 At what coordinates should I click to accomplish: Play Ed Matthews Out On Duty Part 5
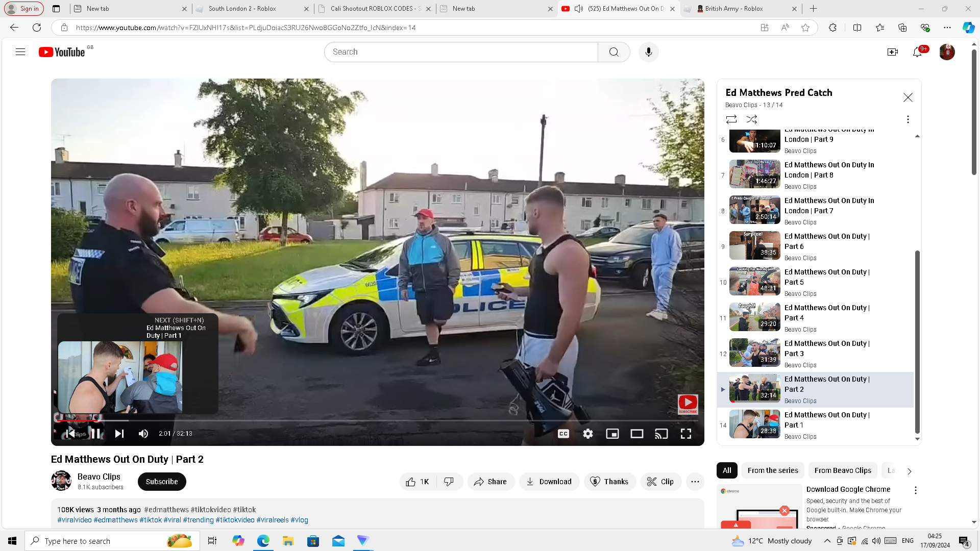[x=815, y=282]
